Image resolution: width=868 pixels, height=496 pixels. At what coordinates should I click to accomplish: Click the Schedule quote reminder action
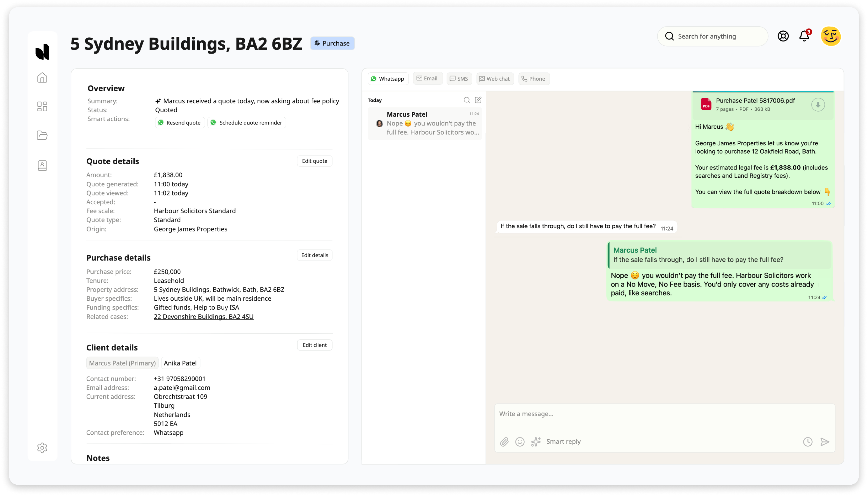[246, 123]
